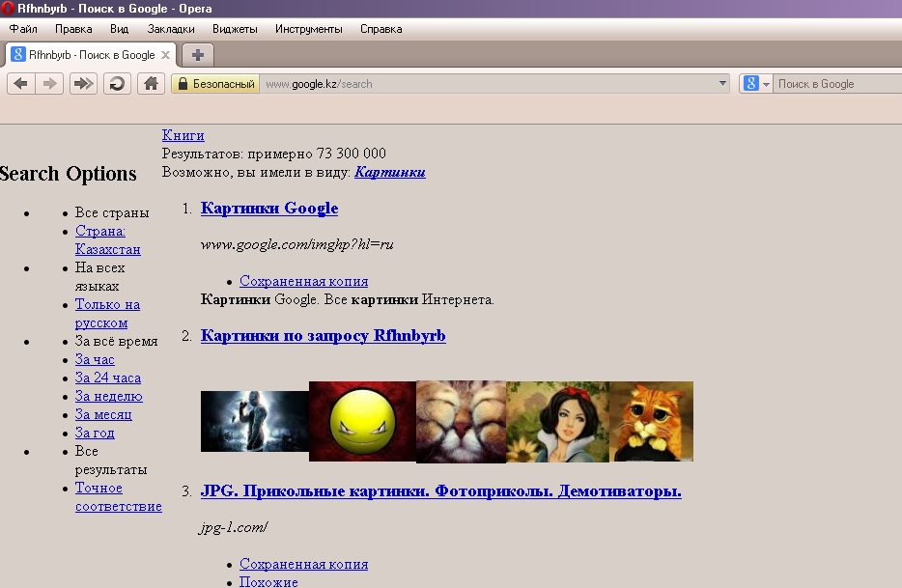Image resolution: width=902 pixels, height=588 pixels.
Task: Click the Google search engine icon
Action: (x=750, y=84)
